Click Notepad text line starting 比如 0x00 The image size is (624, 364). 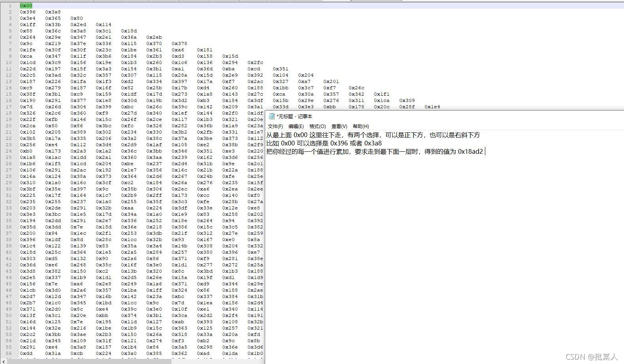coord(324,143)
